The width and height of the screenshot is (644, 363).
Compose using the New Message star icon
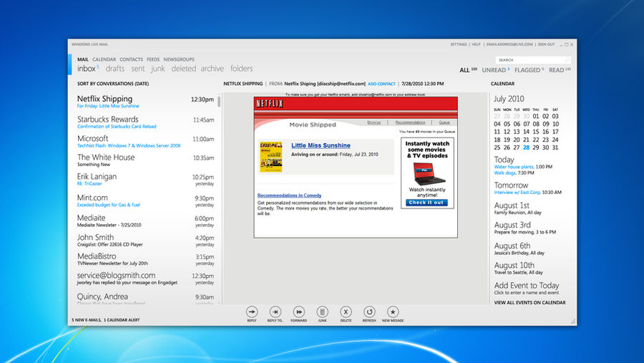[393, 312]
